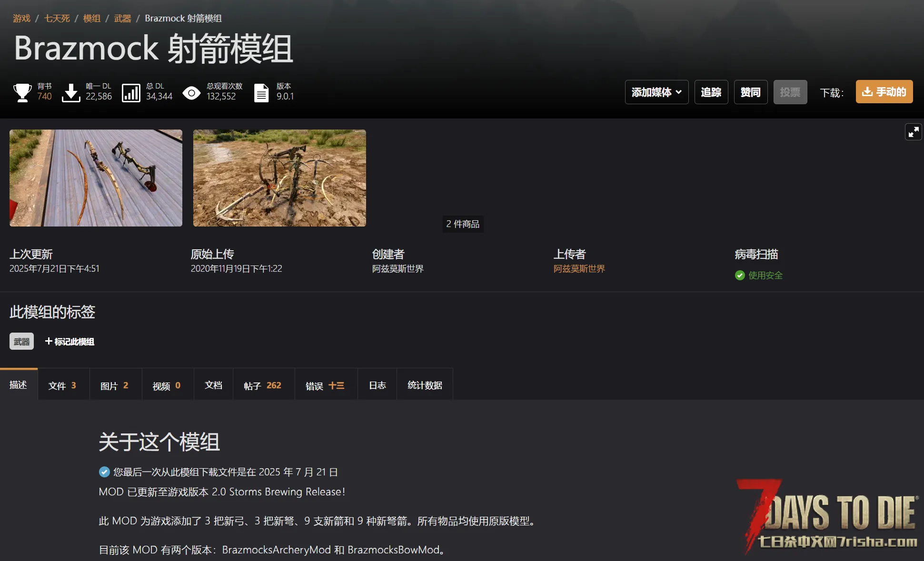Click the last updated date 2025年7月21日下午4:51
This screenshot has width=924, height=561.
click(54, 268)
